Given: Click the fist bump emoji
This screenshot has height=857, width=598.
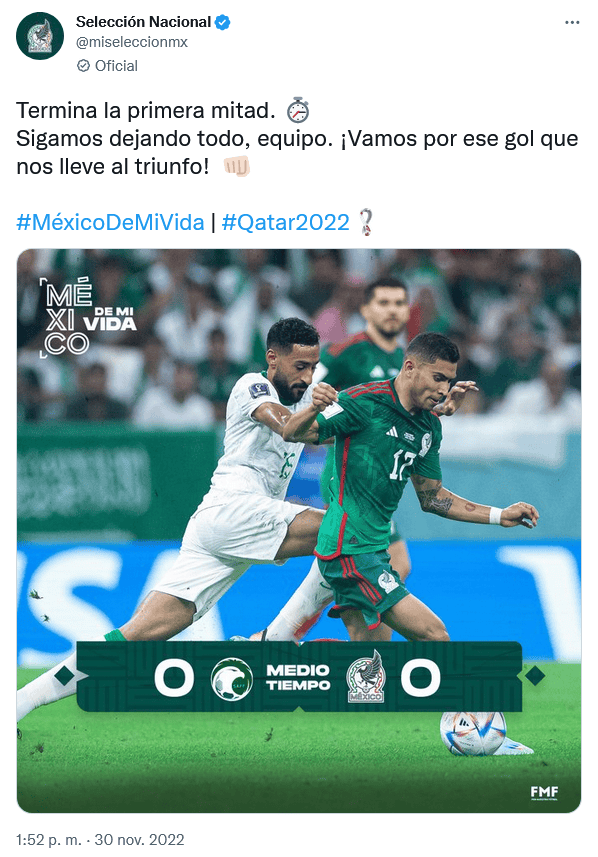Looking at the screenshot, I should pyautogui.click(x=237, y=166).
